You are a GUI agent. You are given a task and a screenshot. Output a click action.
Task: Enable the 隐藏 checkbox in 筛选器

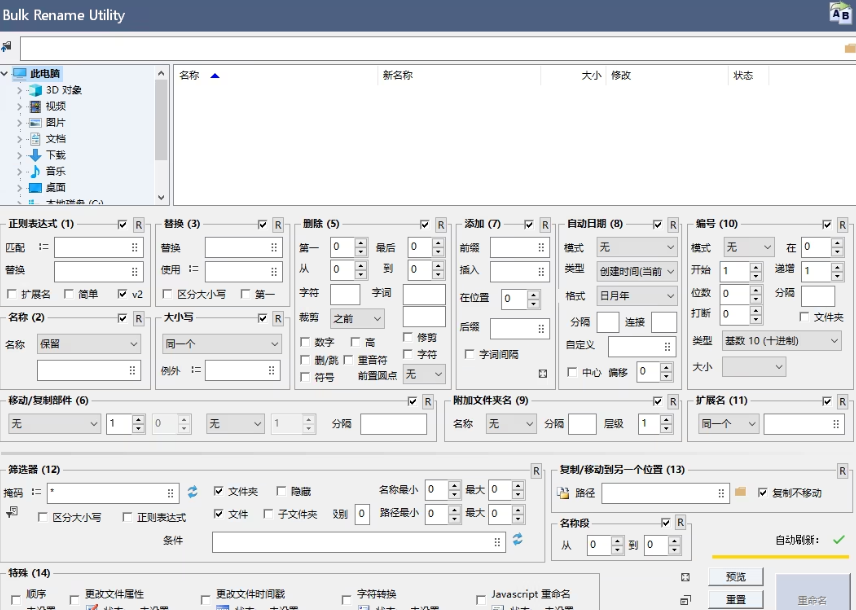click(x=281, y=491)
